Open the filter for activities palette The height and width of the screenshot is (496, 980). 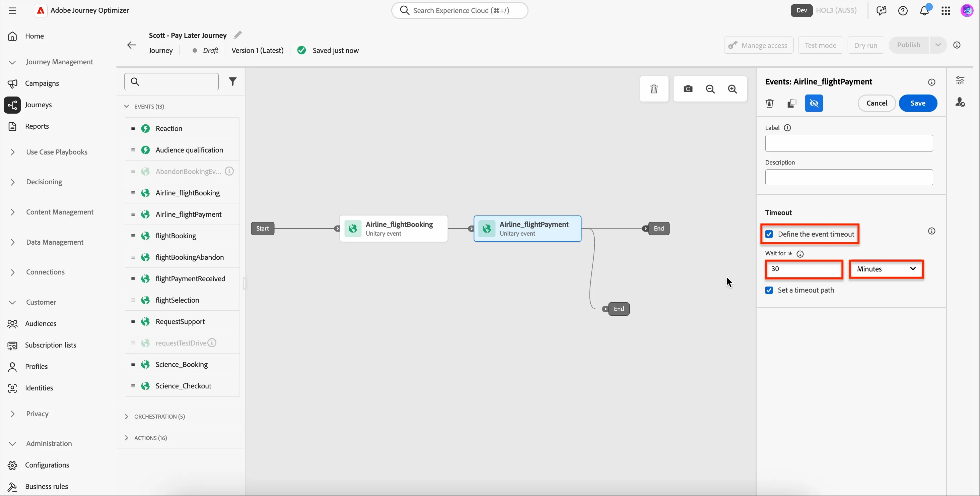[x=232, y=81]
